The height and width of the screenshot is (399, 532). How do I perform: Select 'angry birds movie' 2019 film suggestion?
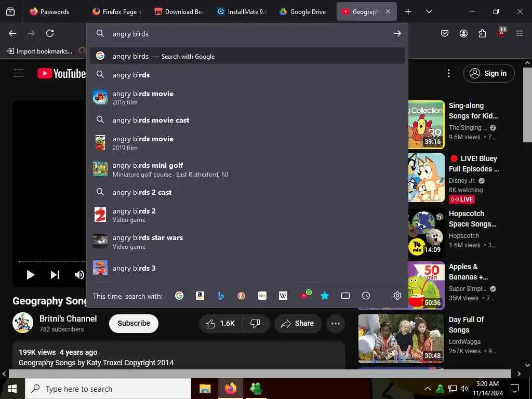[247, 143]
